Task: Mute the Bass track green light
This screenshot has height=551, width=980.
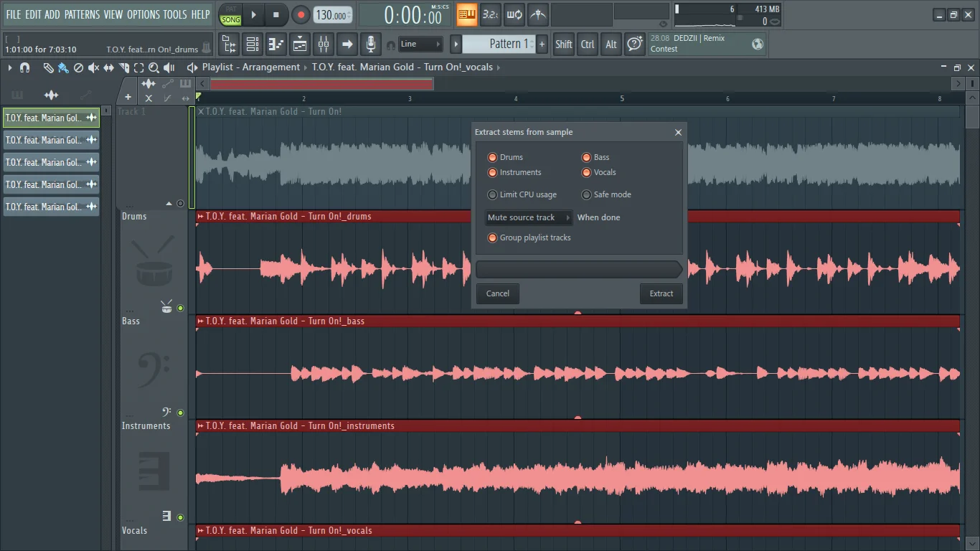Action: 181,413
